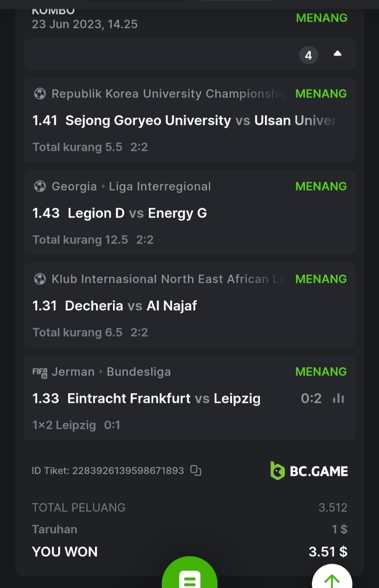Click the selections count badge showing 4

click(x=308, y=55)
